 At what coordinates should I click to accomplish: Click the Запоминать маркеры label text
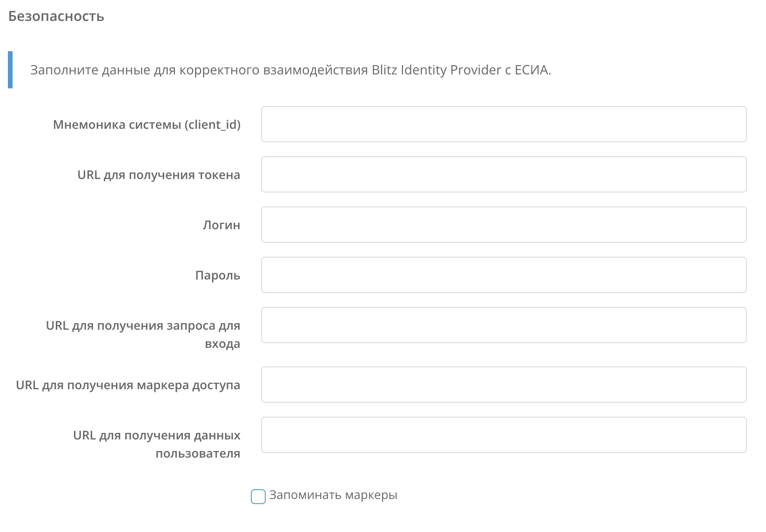(x=333, y=495)
